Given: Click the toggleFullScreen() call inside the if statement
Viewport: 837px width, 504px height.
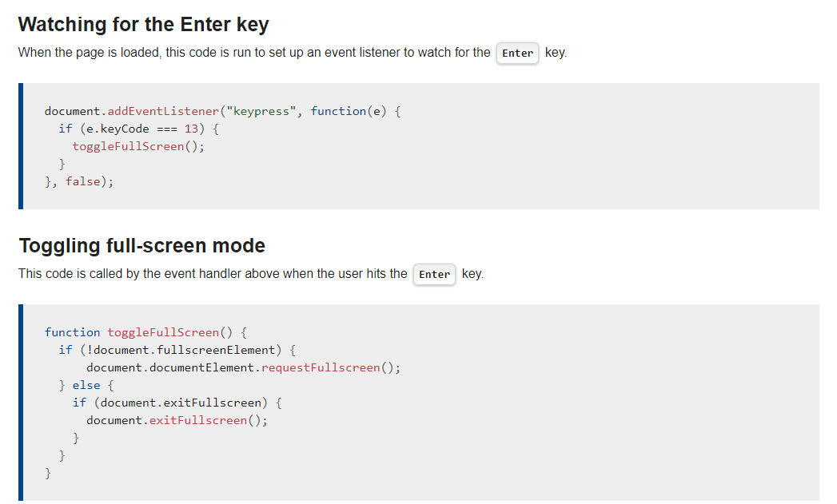Looking at the screenshot, I should coord(138,146).
